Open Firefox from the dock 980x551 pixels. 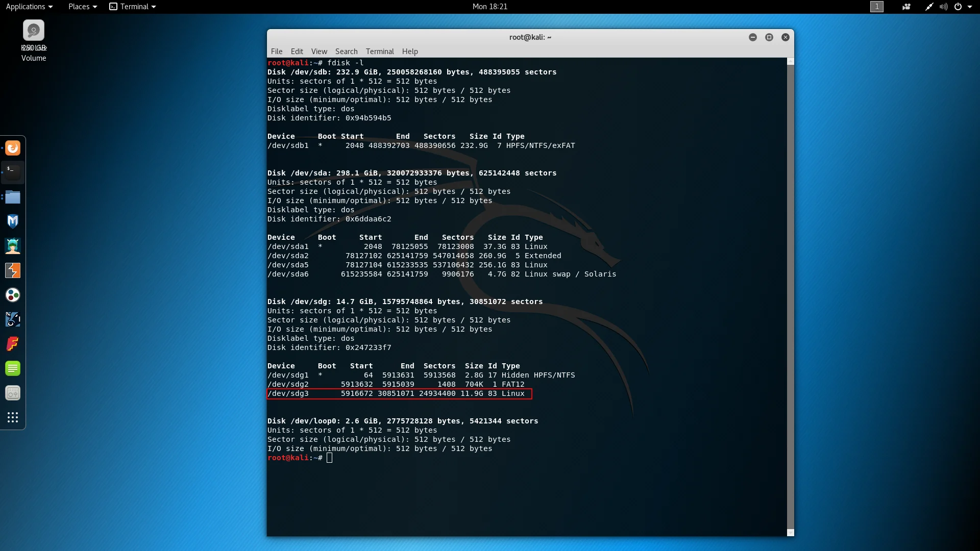tap(13, 148)
